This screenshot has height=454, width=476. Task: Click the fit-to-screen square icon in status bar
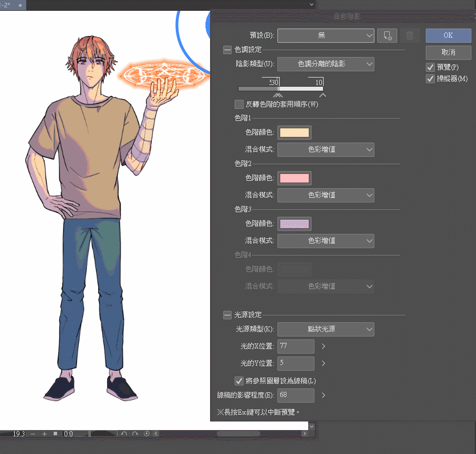(x=55, y=433)
